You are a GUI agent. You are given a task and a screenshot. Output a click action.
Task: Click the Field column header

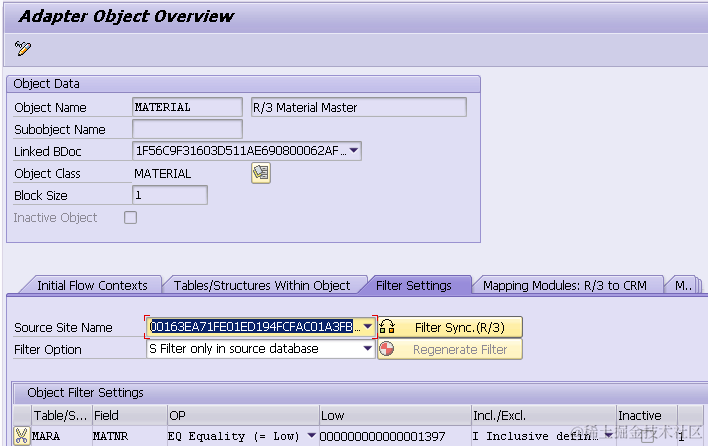(130, 415)
